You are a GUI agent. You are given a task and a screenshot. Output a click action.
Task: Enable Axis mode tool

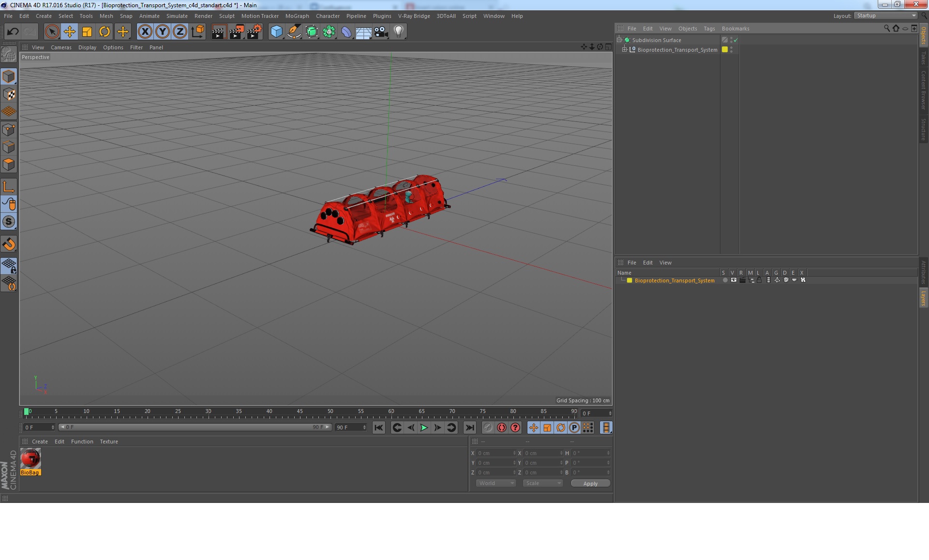click(9, 187)
